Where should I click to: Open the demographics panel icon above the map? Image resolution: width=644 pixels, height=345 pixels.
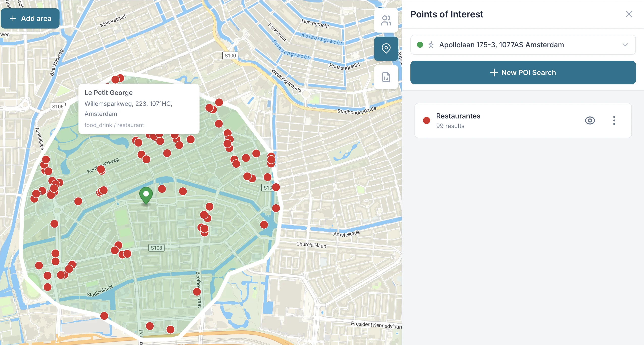click(386, 20)
